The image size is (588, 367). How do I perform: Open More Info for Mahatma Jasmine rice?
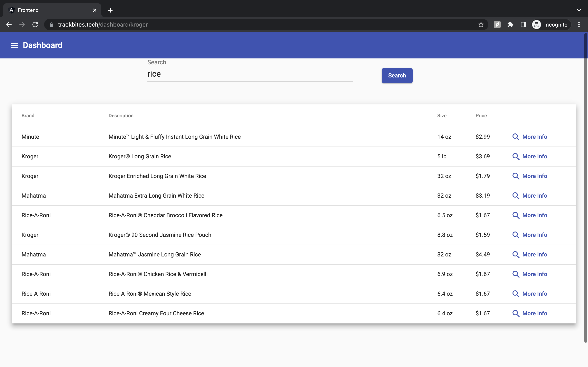pos(535,255)
